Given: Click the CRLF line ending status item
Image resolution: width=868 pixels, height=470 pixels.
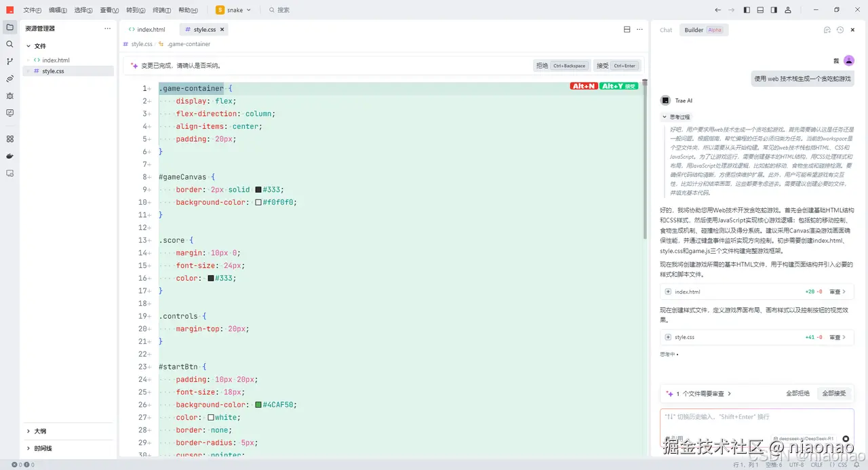Looking at the screenshot, I should coord(816,465).
